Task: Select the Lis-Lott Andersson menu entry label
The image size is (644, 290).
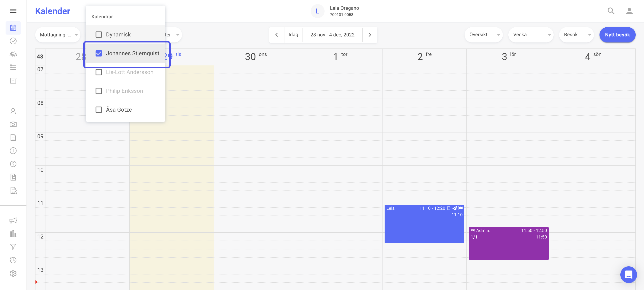Action: pyautogui.click(x=130, y=72)
